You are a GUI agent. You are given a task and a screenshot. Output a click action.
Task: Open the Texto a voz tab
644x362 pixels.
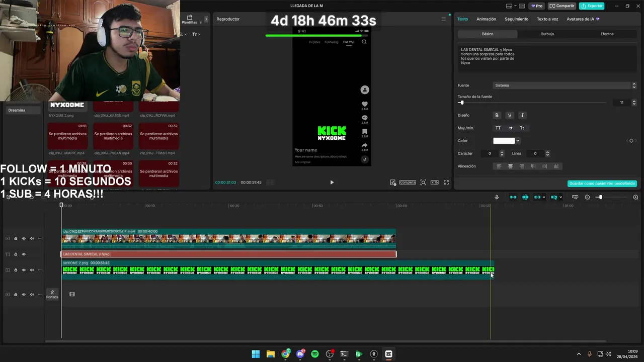pyautogui.click(x=547, y=19)
